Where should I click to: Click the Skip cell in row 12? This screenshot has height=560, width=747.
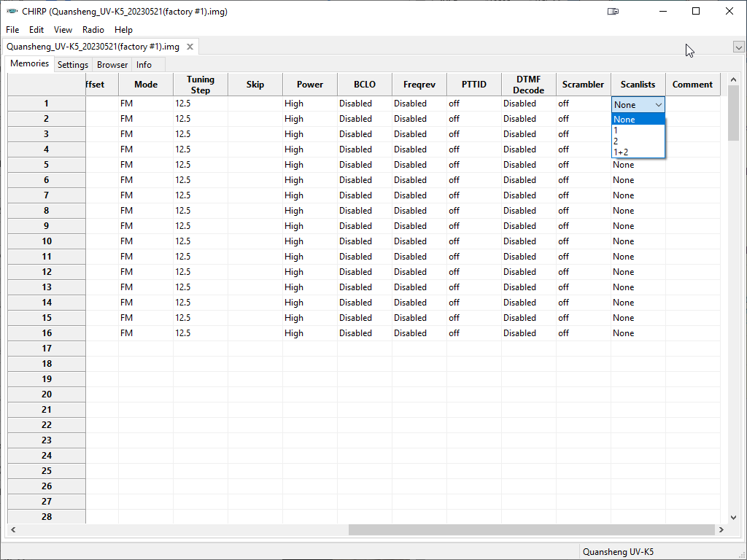pos(255,272)
